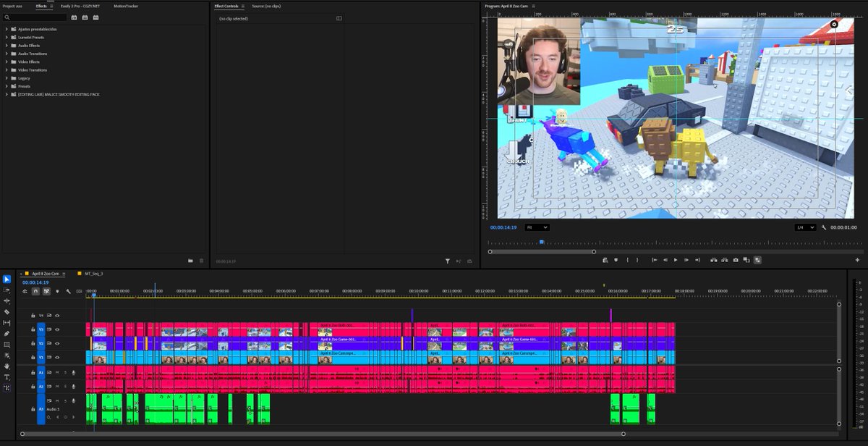Image resolution: width=868 pixels, height=446 pixels.
Task: Create new custom bin in Effects panel
Action: 190,261
